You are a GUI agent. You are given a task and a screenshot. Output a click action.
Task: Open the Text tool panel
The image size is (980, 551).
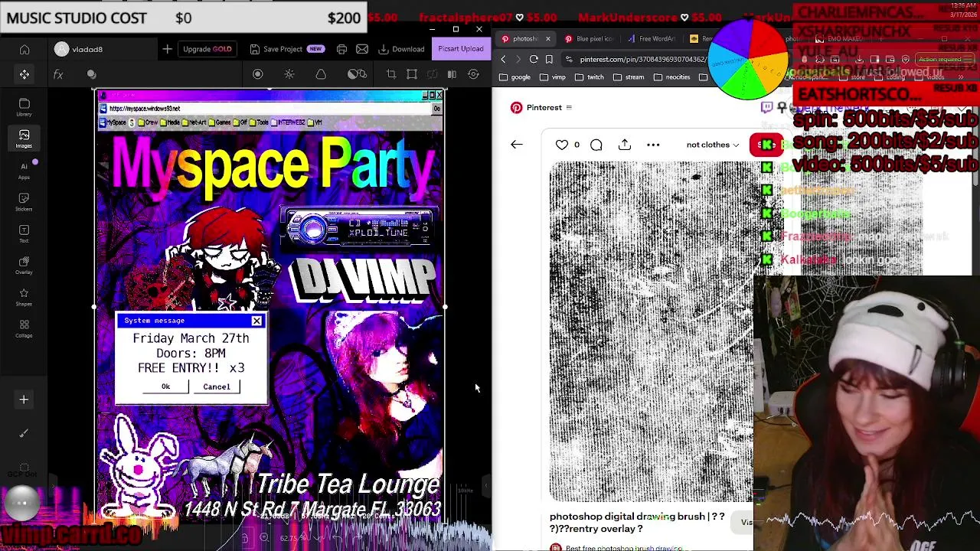pyautogui.click(x=24, y=233)
